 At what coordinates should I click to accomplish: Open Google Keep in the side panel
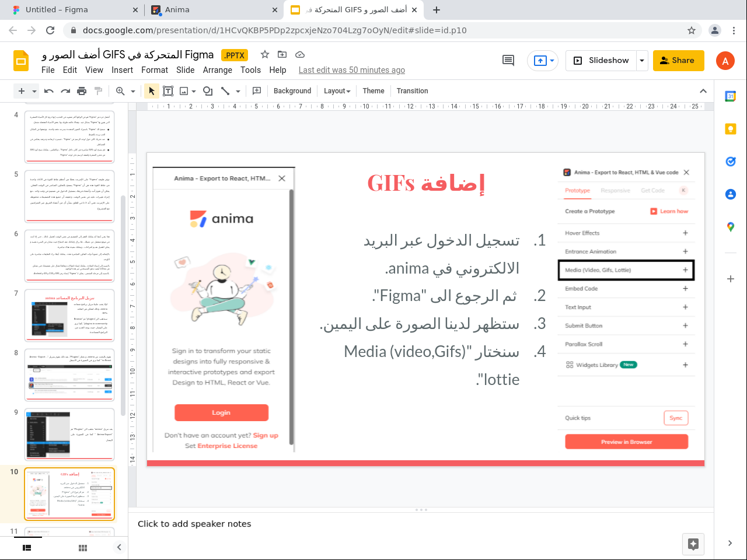click(730, 129)
